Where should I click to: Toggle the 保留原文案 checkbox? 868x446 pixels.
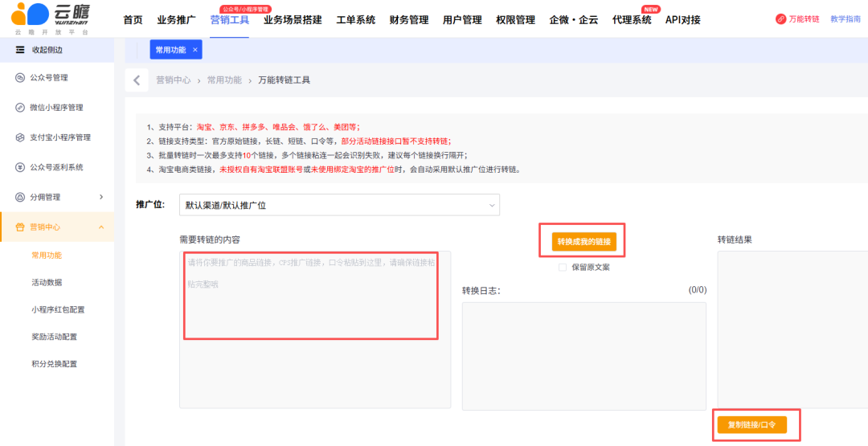point(563,268)
